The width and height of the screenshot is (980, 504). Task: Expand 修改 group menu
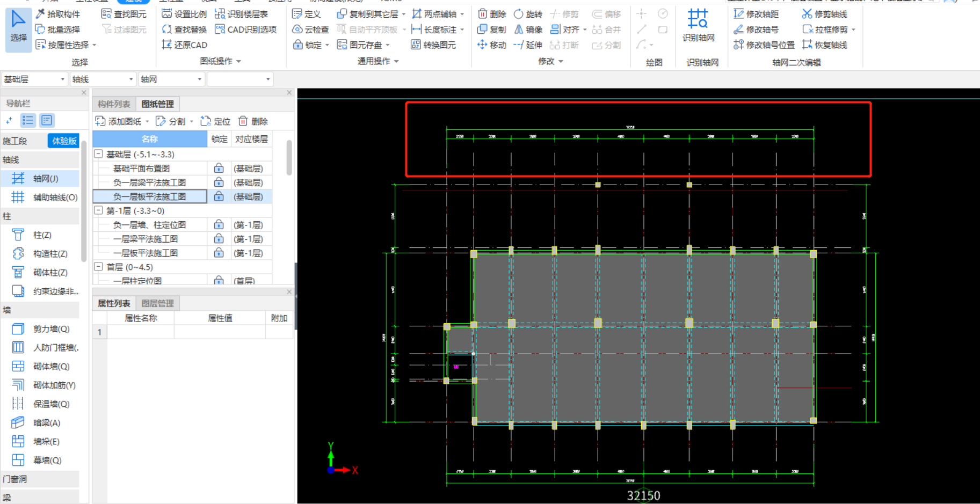(550, 61)
